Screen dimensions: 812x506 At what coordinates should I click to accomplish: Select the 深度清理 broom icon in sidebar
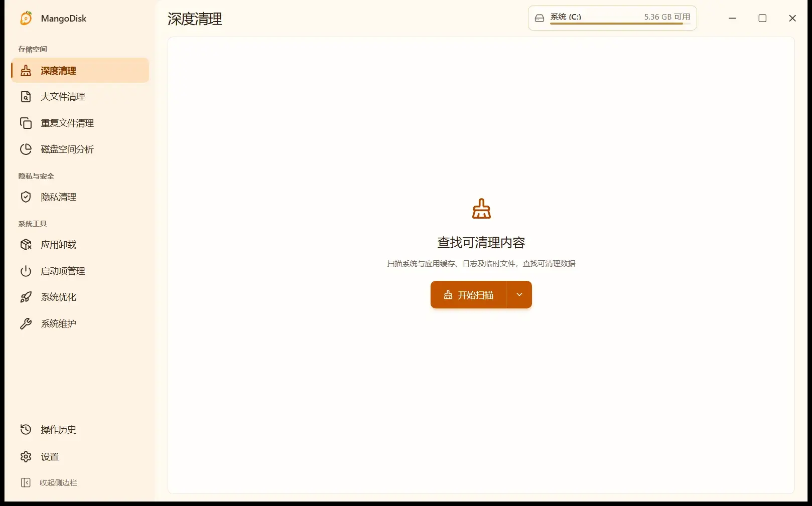(26, 71)
